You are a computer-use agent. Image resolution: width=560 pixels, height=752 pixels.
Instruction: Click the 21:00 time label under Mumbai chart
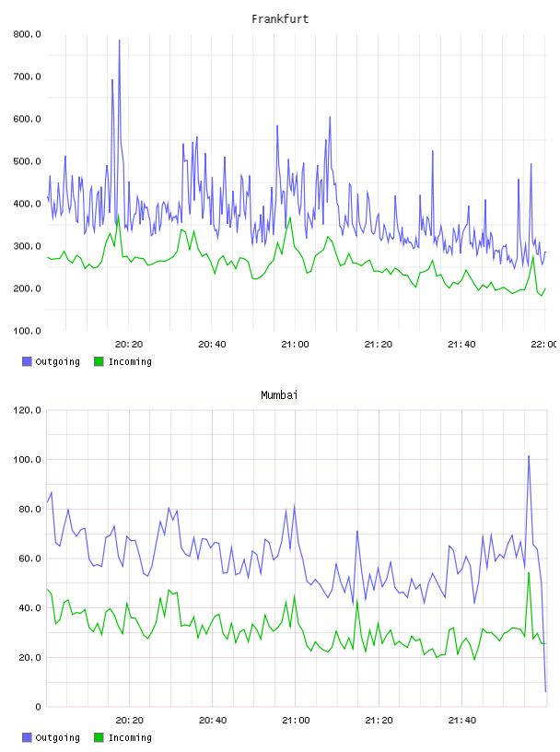(x=296, y=721)
